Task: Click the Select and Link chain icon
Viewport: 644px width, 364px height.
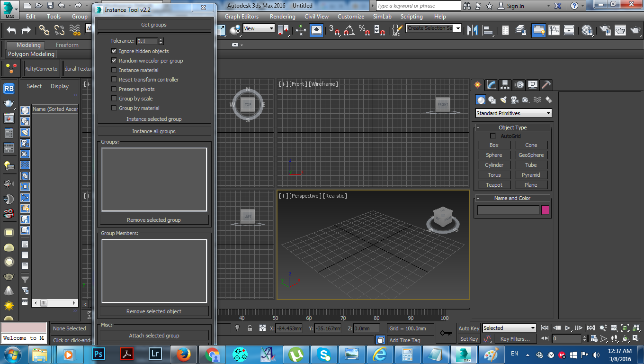Action: pyautogui.click(x=44, y=30)
